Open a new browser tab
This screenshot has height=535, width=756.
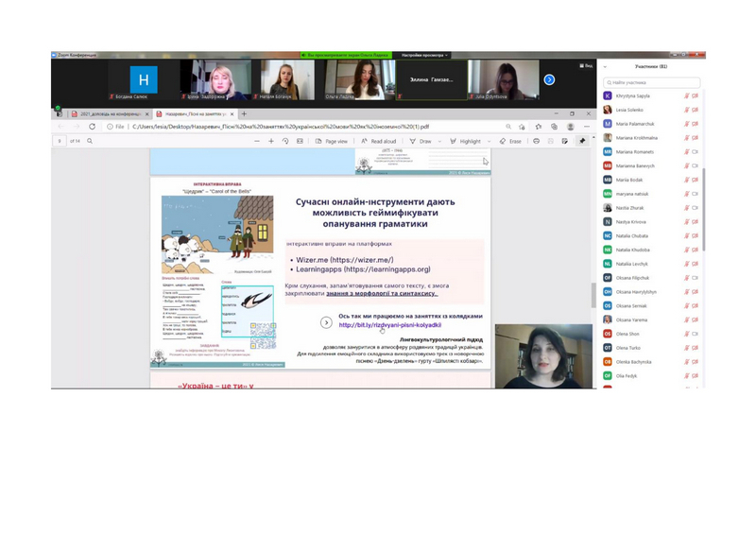tap(244, 113)
